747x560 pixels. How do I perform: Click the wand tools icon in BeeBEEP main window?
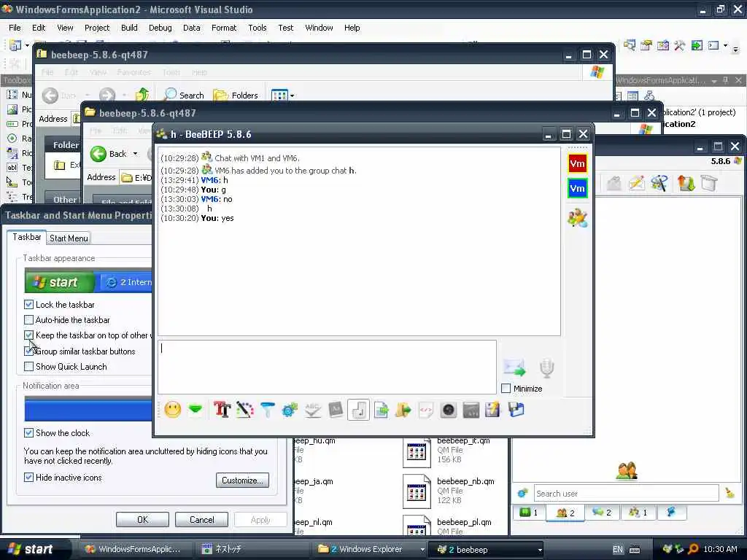click(x=659, y=183)
